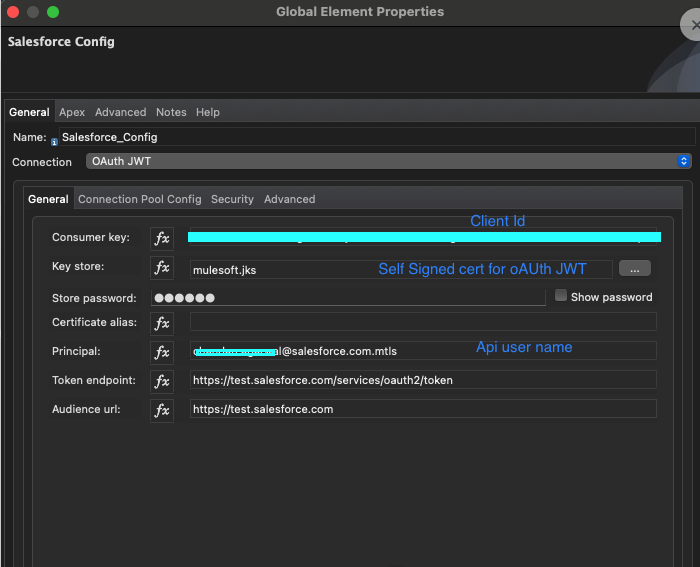Click the Name field containing Salesforce_Config
Image resolution: width=700 pixels, height=567 pixels.
[375, 137]
